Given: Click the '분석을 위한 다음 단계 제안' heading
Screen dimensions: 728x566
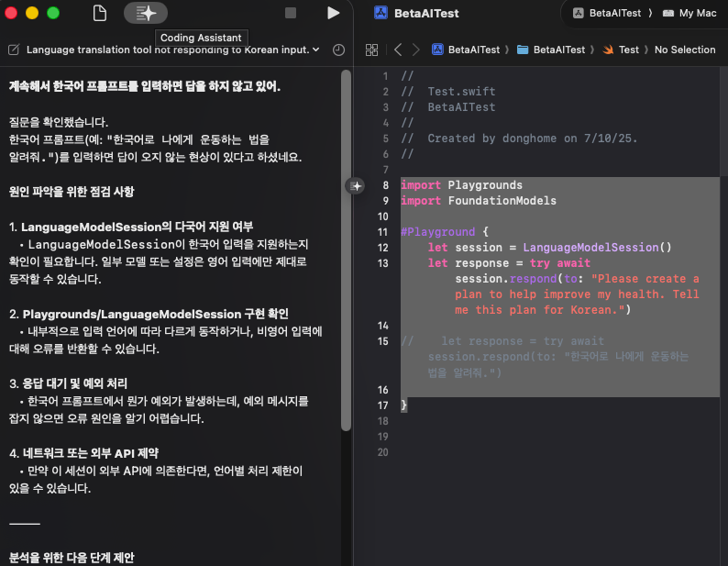Looking at the screenshot, I should coord(72,557).
